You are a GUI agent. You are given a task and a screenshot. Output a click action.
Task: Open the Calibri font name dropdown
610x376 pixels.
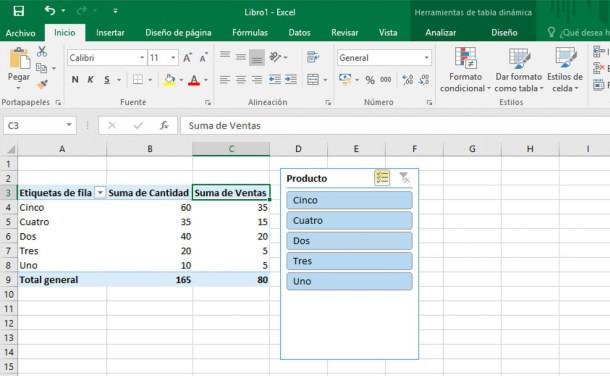tap(142, 58)
